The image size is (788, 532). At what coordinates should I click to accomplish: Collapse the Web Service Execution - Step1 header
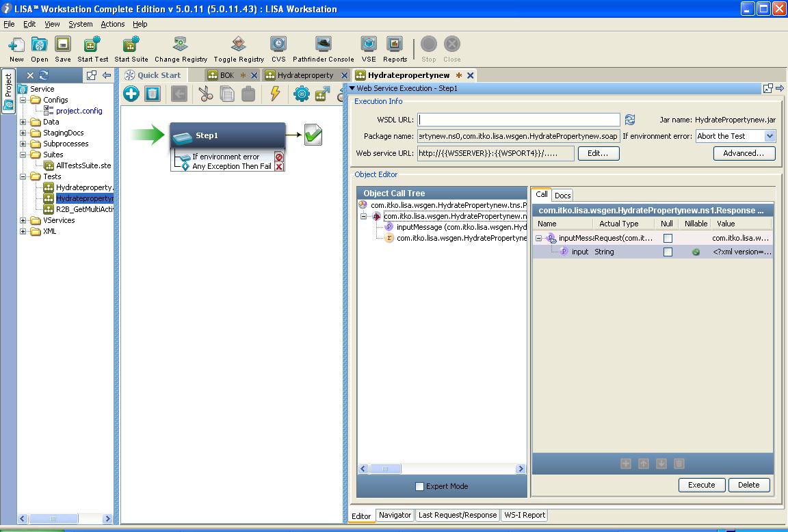pos(352,88)
